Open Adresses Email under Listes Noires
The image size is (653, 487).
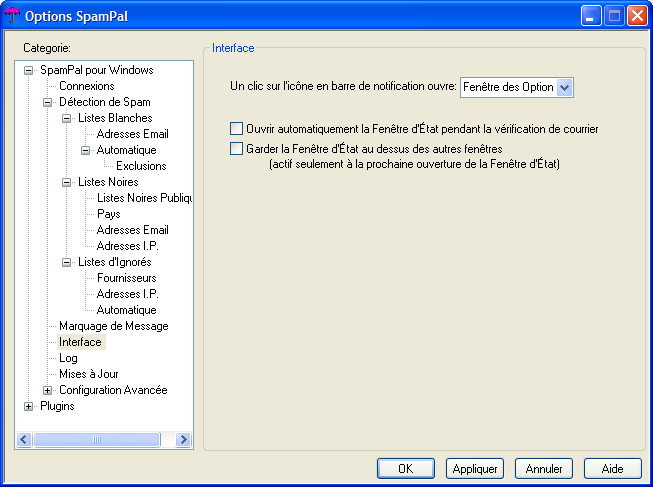[x=132, y=230]
